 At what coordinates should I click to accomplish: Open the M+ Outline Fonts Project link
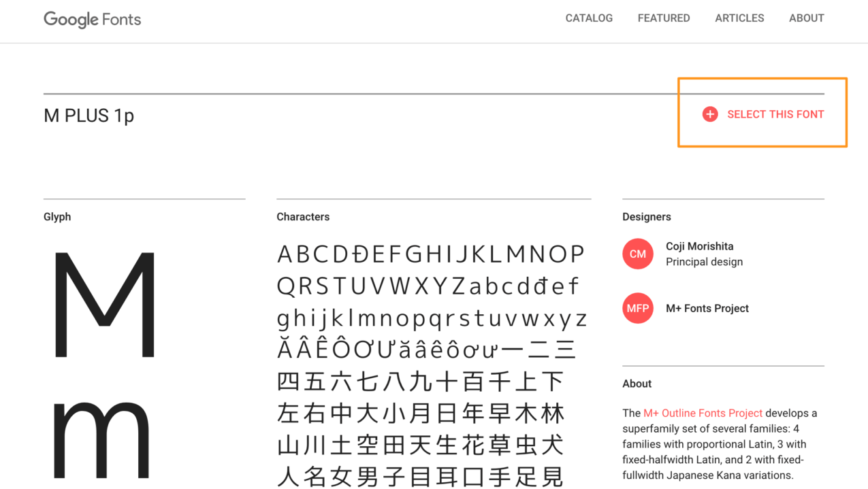click(x=703, y=413)
